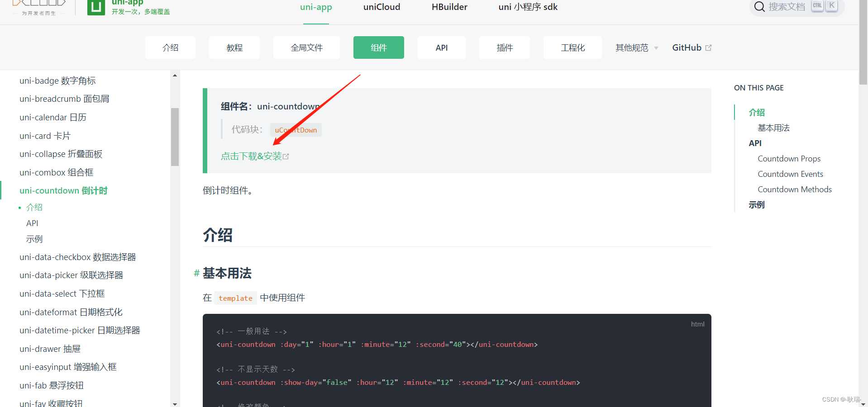Viewport: 868px width, 407px height.
Task: Select sidebar sub-item 示例 under uni-countdown
Action: (34, 239)
